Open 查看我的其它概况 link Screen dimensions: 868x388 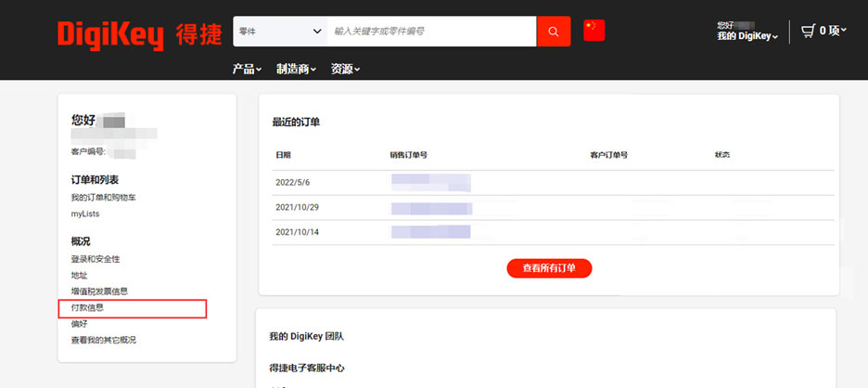coord(104,340)
